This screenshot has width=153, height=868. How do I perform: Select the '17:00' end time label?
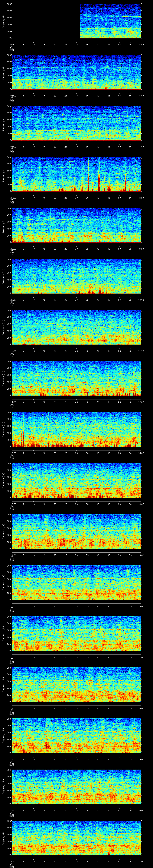141,657
